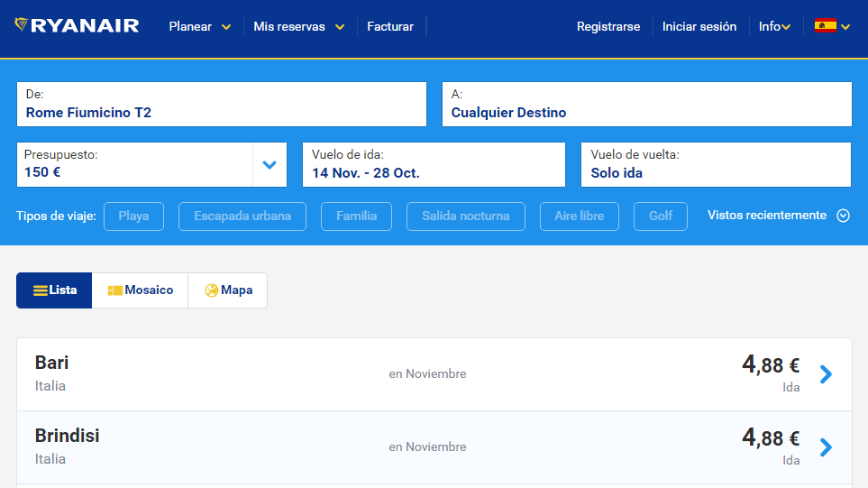The width and height of the screenshot is (868, 488).
Task: Click Registrarse link
Action: click(608, 26)
